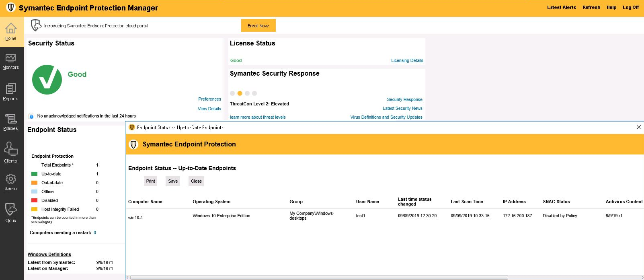Open Virus Definitions and Security Updates link
Viewport: 644px width, 280px height.
pyautogui.click(x=386, y=117)
